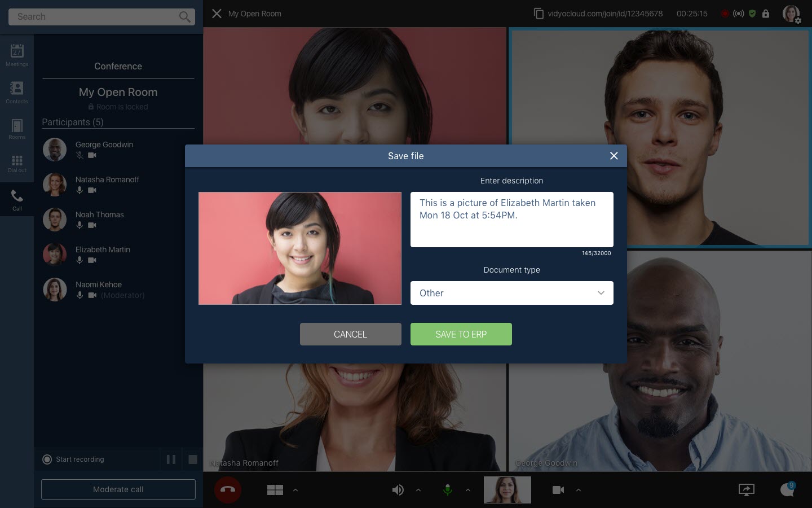Screen dimensions: 812x508
Task: Copy the room link with the copy icon
Action: (x=539, y=13)
